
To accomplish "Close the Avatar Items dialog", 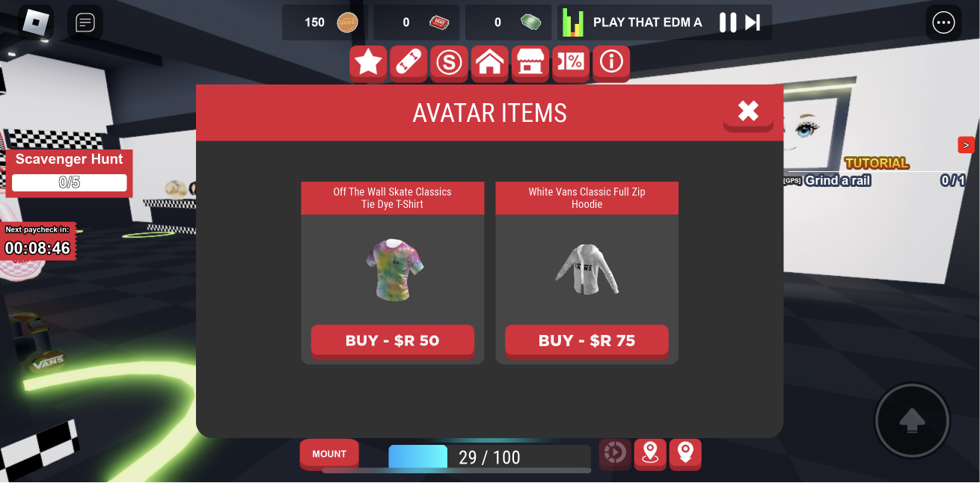I will [748, 112].
